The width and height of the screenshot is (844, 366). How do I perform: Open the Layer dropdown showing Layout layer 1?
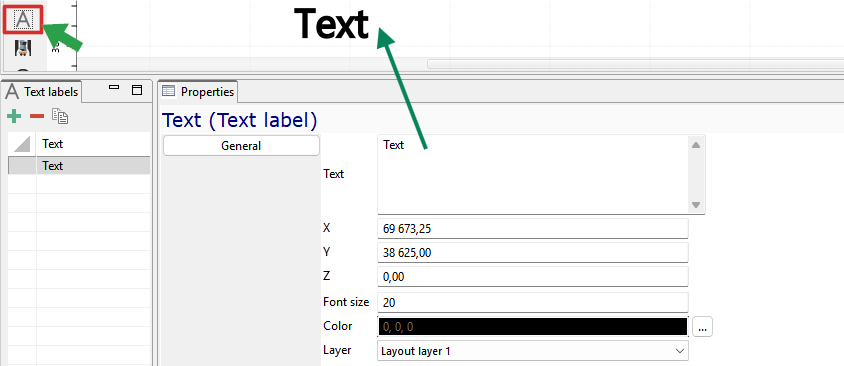click(533, 351)
